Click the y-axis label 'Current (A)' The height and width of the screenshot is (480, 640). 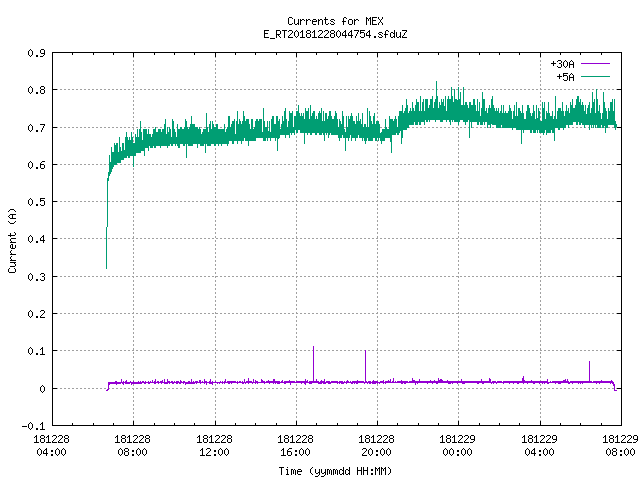[12, 240]
